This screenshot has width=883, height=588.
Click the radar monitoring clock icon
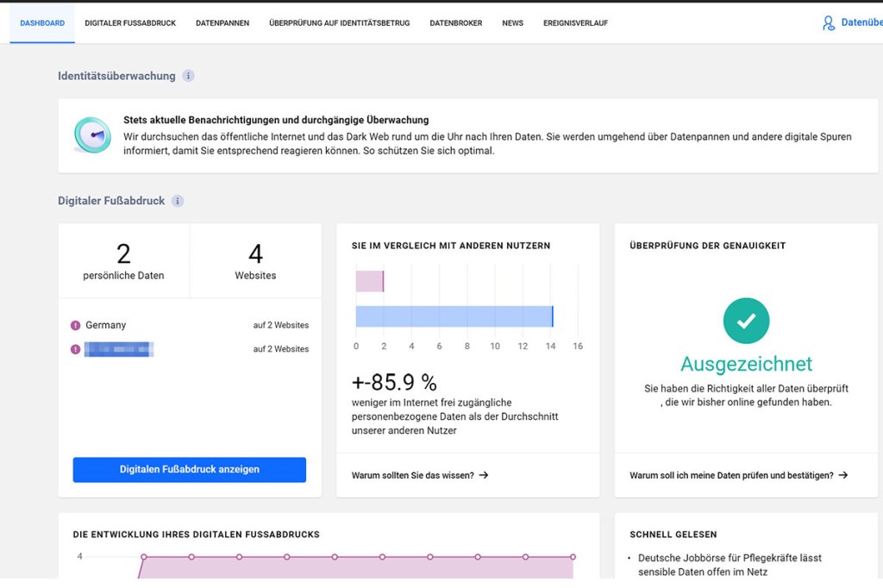pyautogui.click(x=92, y=135)
